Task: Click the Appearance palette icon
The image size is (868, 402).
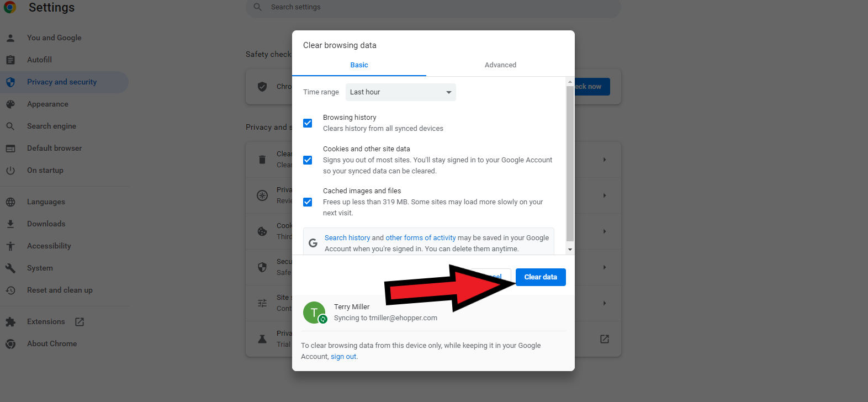Action: click(x=10, y=104)
